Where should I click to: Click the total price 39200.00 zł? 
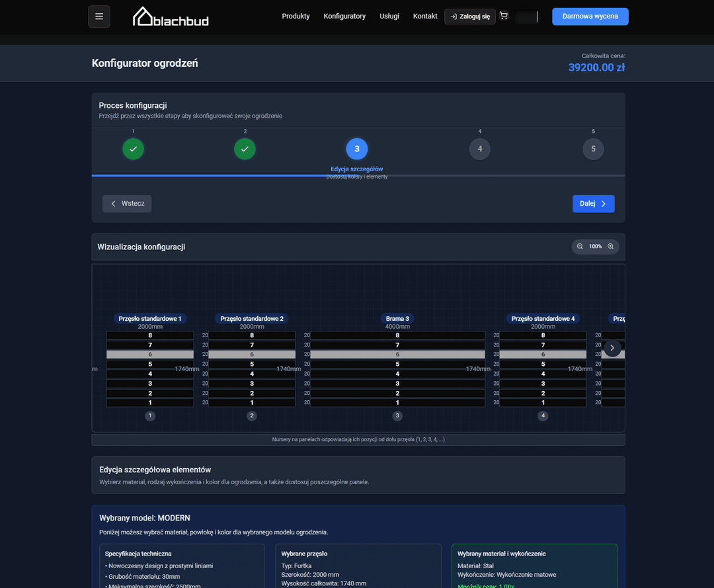pyautogui.click(x=596, y=67)
